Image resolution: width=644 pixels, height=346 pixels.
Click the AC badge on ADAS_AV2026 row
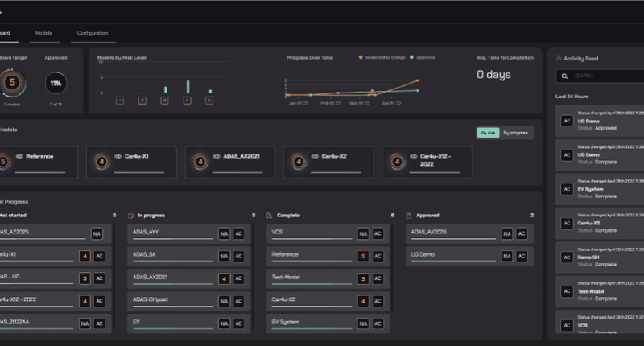pos(522,234)
